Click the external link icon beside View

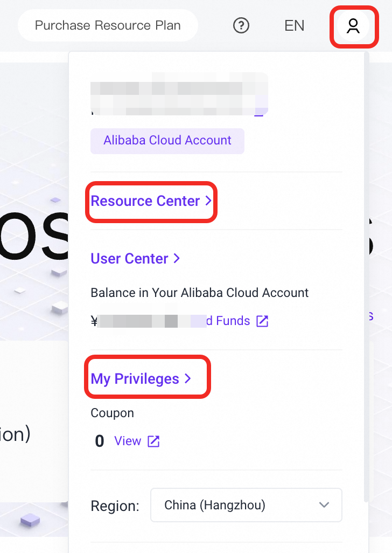[153, 441]
